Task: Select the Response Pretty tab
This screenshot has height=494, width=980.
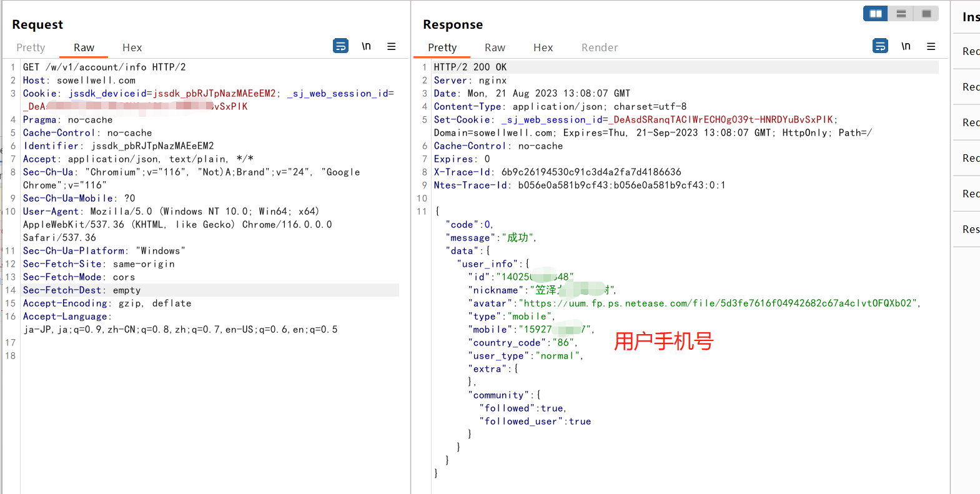Action: 442,47
